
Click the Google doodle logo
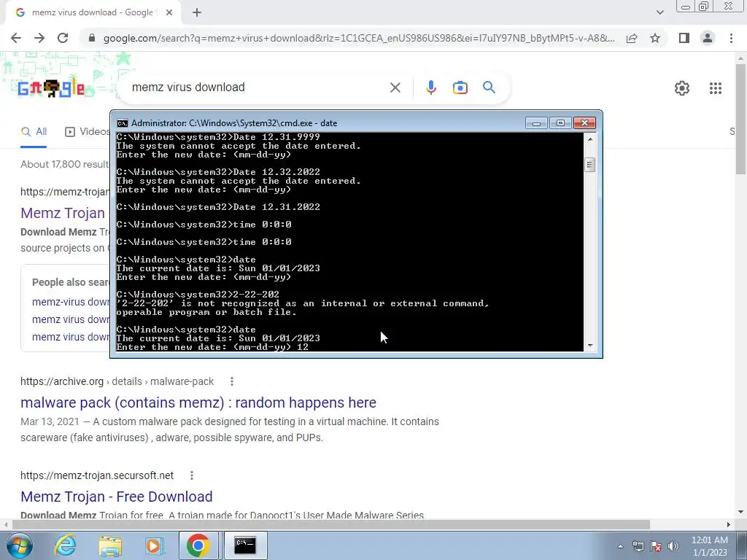pos(51,88)
